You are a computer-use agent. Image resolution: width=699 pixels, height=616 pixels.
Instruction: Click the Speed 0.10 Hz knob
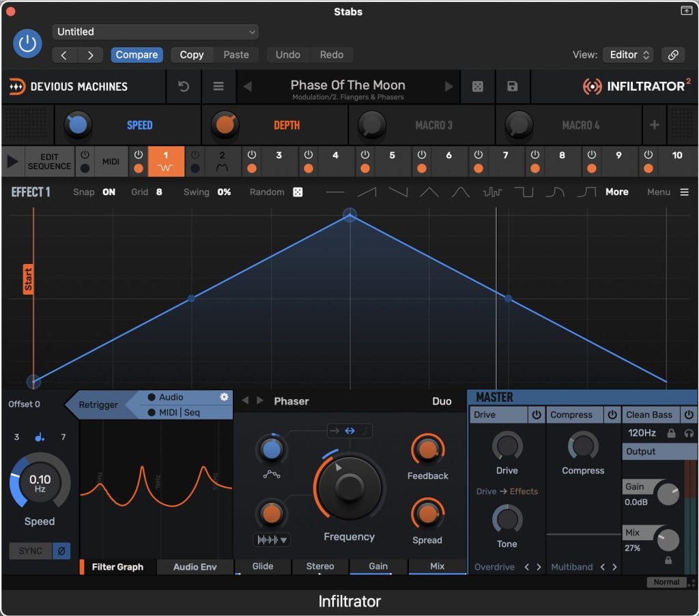[x=40, y=482]
